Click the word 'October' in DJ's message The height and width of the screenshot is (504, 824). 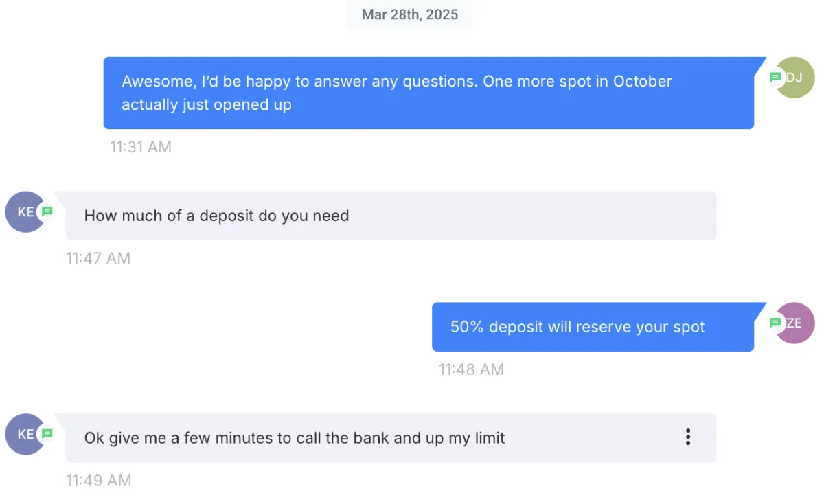coord(642,81)
